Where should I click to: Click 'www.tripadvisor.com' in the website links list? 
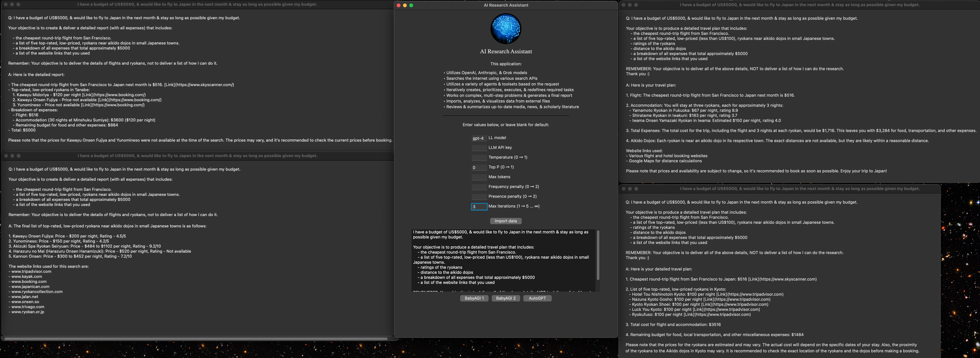(x=30, y=271)
